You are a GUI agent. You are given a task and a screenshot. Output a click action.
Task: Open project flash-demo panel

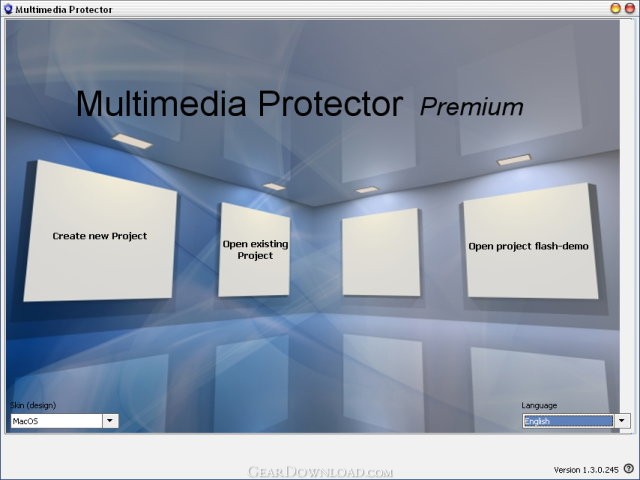(529, 242)
